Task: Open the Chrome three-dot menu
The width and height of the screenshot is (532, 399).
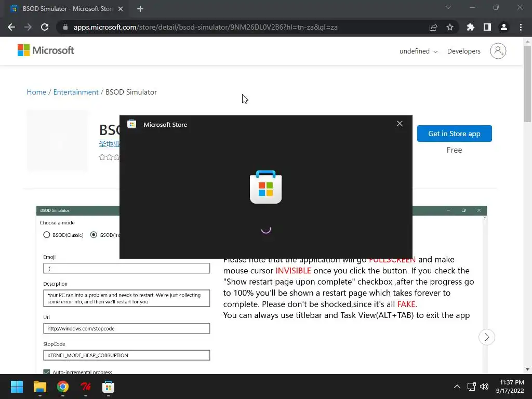Action: pyautogui.click(x=521, y=27)
